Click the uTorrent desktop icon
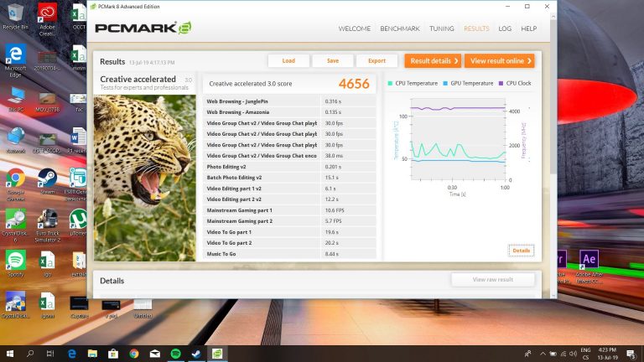The image size is (644, 362). click(x=78, y=221)
